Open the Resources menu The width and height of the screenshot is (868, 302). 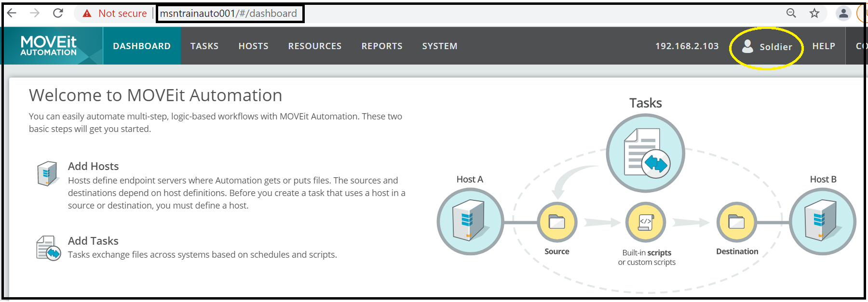[315, 46]
